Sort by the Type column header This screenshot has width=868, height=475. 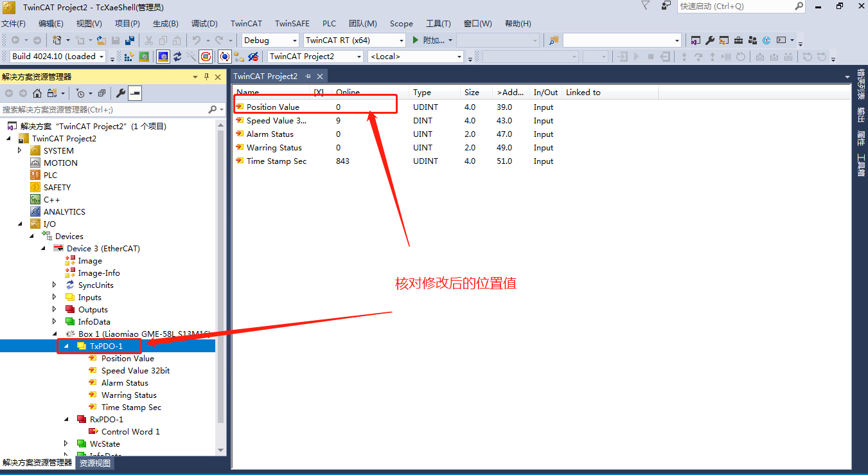tap(434, 93)
